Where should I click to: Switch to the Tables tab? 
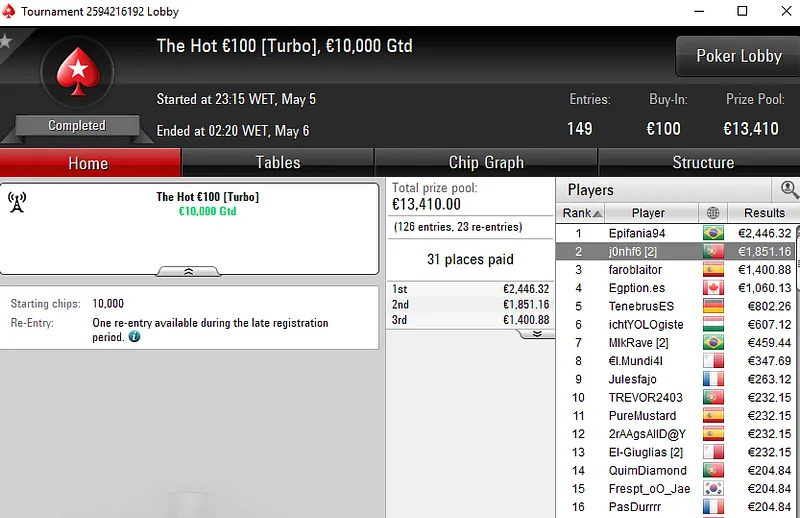click(277, 163)
